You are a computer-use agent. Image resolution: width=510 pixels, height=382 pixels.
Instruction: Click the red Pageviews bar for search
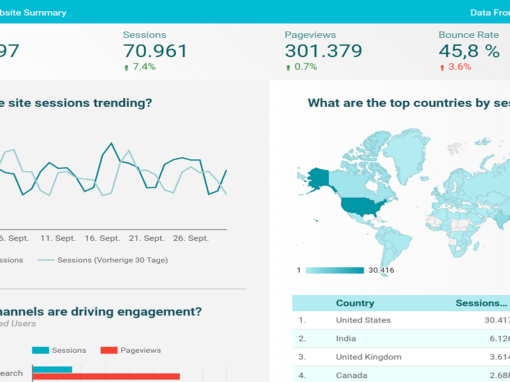pos(106,377)
